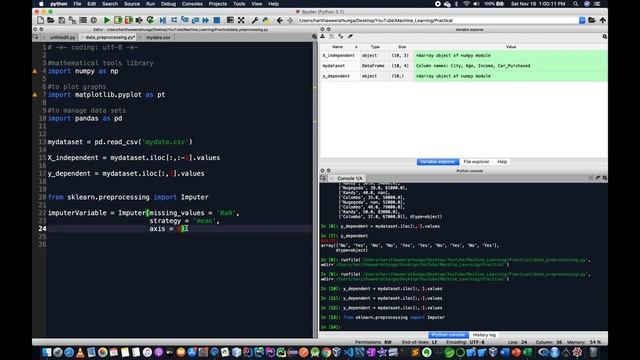Open the Consoles menu
This screenshot has height=360, width=640.
(x=192, y=4)
